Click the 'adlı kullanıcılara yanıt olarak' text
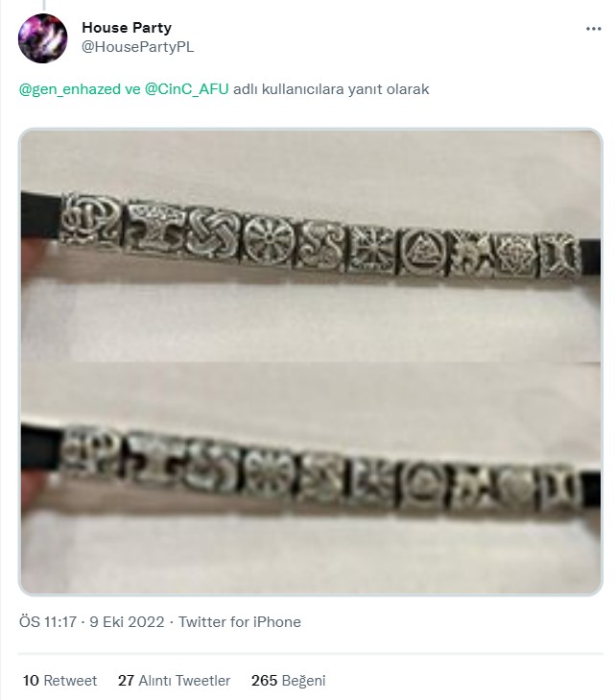The image size is (616, 700). pos(331,89)
